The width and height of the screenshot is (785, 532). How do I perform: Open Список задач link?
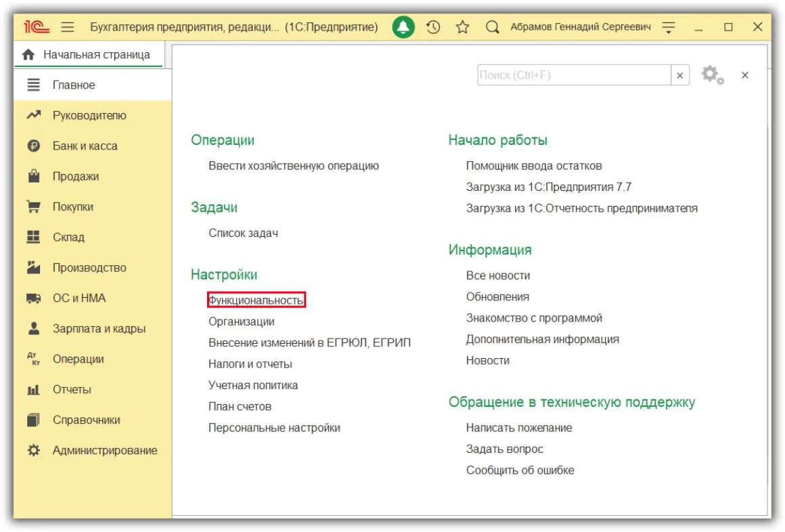(x=243, y=234)
